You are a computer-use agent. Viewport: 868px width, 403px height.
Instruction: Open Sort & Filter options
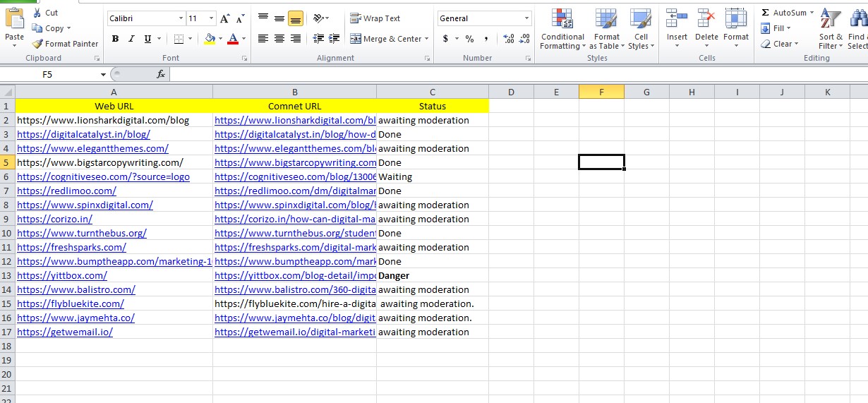click(x=831, y=30)
